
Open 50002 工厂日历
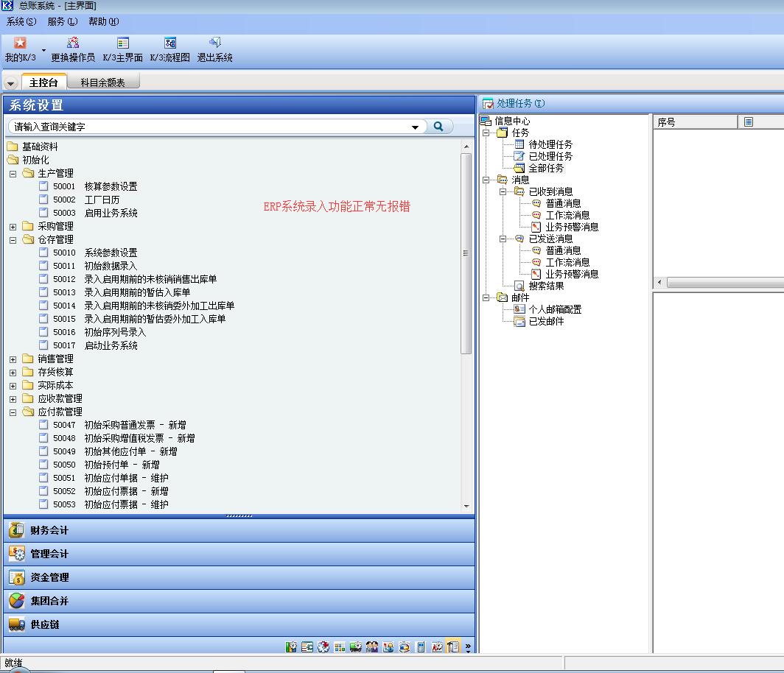click(x=86, y=200)
